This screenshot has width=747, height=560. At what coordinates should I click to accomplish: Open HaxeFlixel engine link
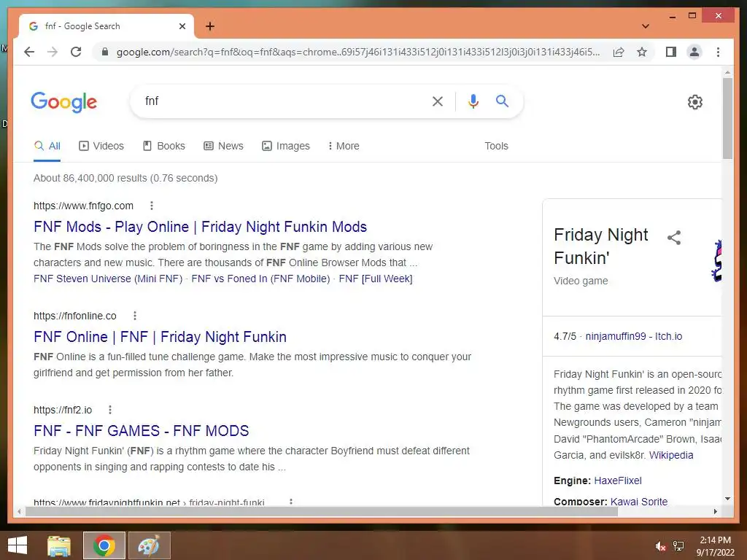618,481
